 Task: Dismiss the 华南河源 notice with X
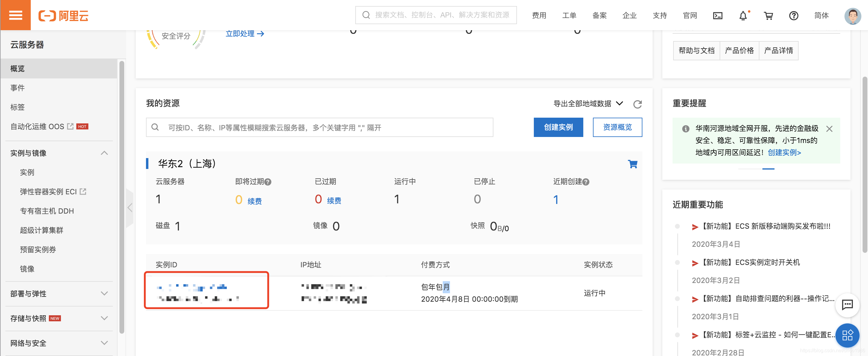point(829,129)
